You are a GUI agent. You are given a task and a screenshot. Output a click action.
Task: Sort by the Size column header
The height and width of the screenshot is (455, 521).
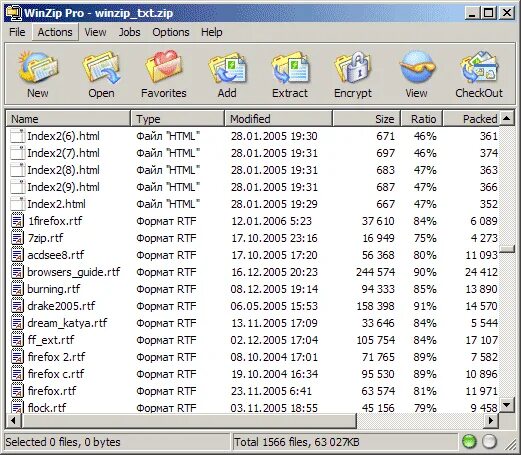367,119
